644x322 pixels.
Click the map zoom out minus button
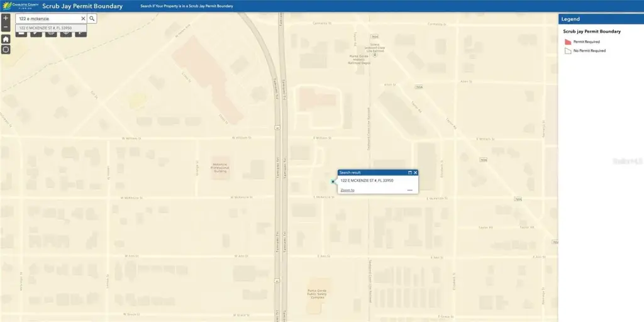(x=6, y=27)
